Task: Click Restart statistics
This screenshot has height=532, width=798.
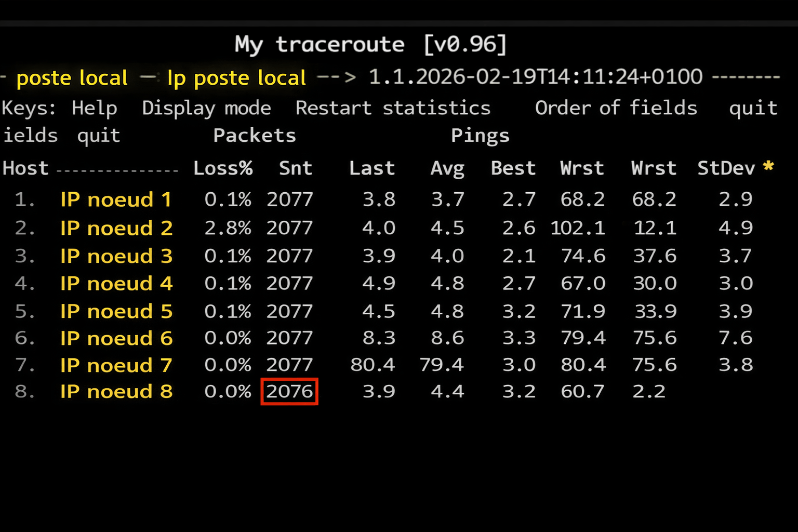Action: pyautogui.click(x=393, y=108)
